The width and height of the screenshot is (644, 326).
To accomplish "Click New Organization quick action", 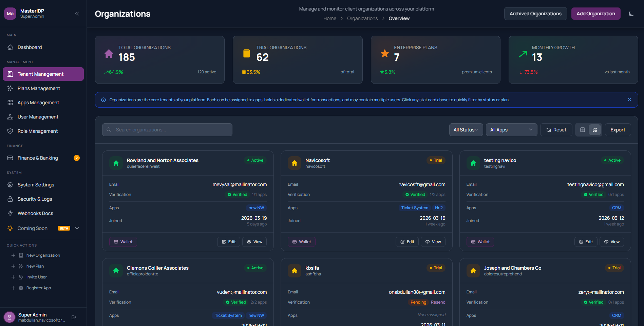I will click(x=43, y=255).
